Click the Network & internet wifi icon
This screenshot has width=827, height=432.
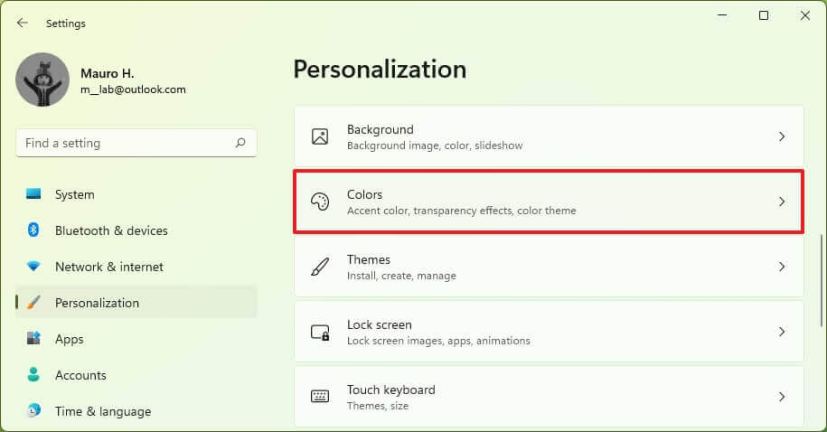point(34,267)
